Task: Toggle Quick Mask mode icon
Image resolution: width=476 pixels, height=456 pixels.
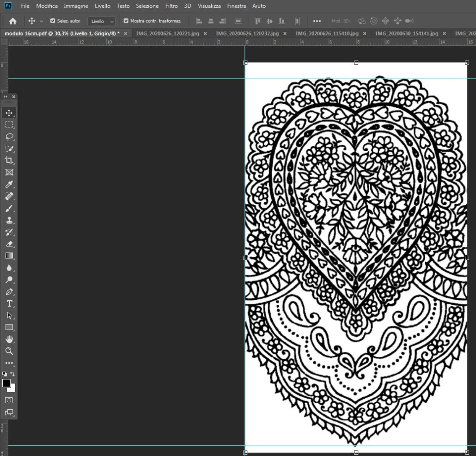Action: pyautogui.click(x=9, y=400)
